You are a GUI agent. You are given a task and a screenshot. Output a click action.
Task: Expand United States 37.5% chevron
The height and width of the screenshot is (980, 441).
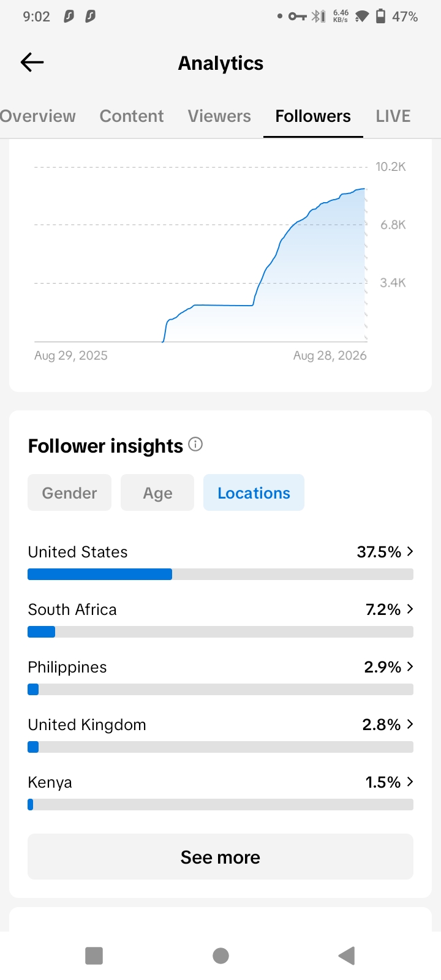click(410, 551)
